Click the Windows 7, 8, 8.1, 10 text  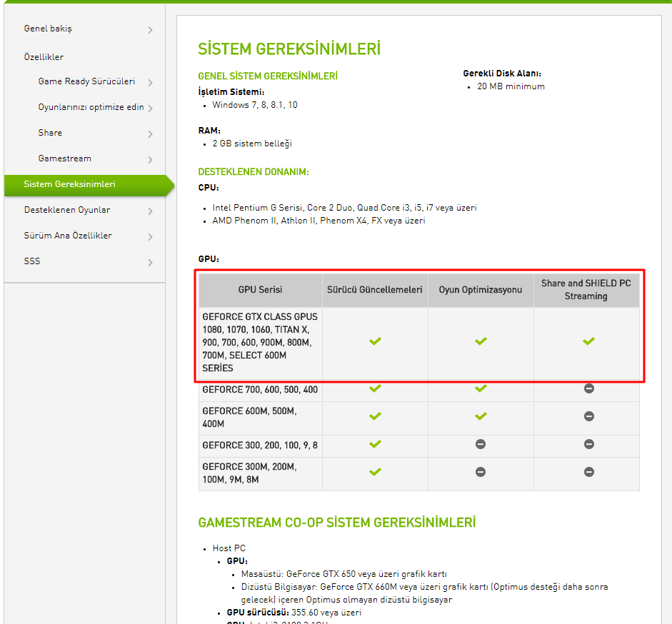[x=255, y=105]
